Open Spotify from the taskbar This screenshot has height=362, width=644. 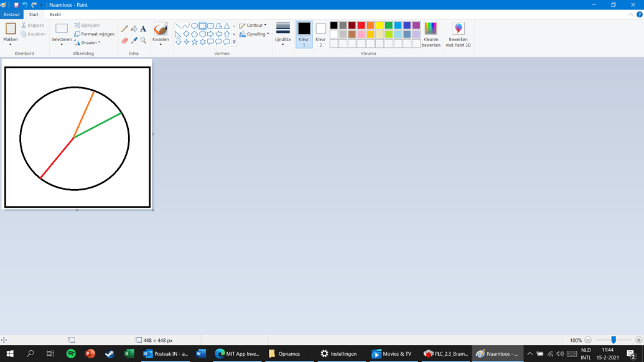tap(71, 354)
